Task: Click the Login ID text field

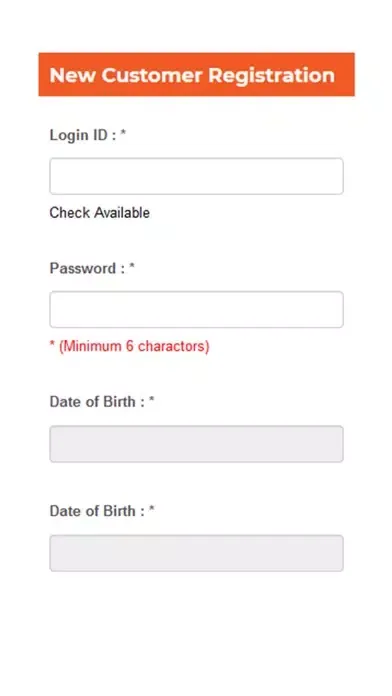Action: tap(196, 176)
